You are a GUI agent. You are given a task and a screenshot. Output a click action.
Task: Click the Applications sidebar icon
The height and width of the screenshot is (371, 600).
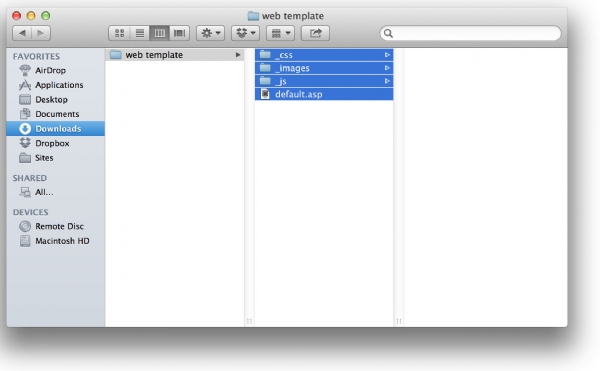tap(25, 85)
